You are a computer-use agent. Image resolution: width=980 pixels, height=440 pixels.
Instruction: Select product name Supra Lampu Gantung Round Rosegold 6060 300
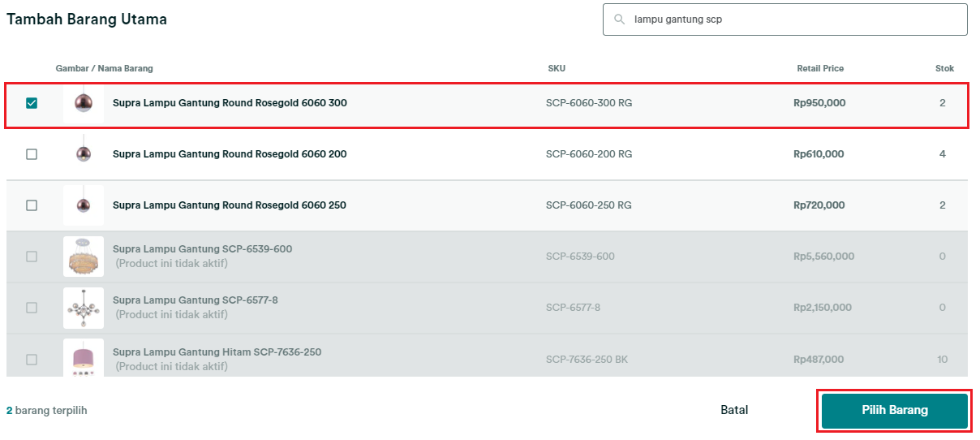230,103
